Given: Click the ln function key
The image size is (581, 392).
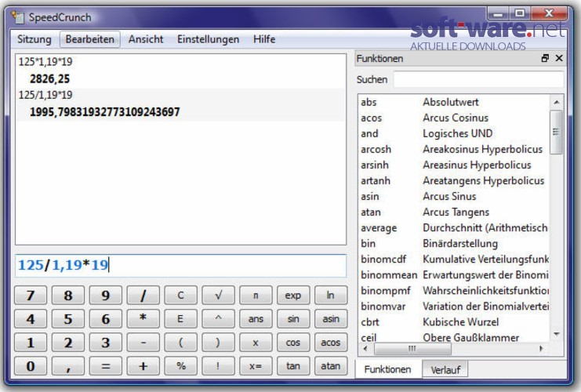Looking at the screenshot, I should point(331,296).
